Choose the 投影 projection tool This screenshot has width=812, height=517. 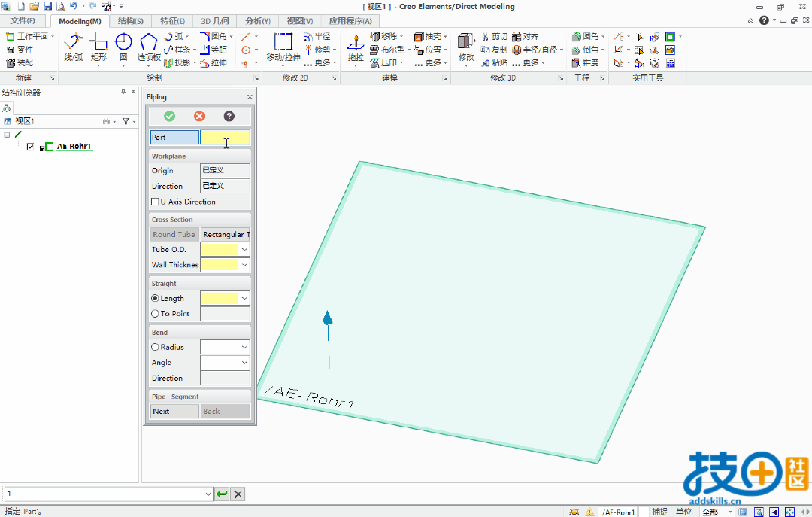[x=177, y=62]
